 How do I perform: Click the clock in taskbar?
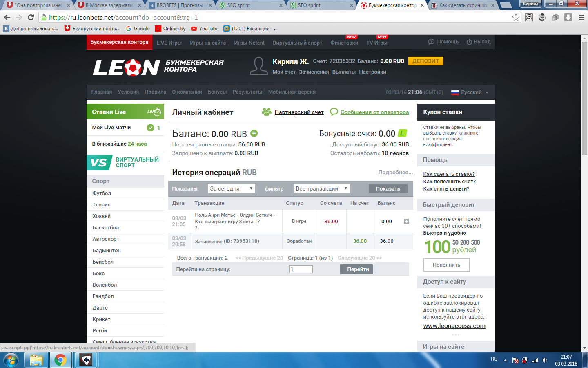point(566,360)
